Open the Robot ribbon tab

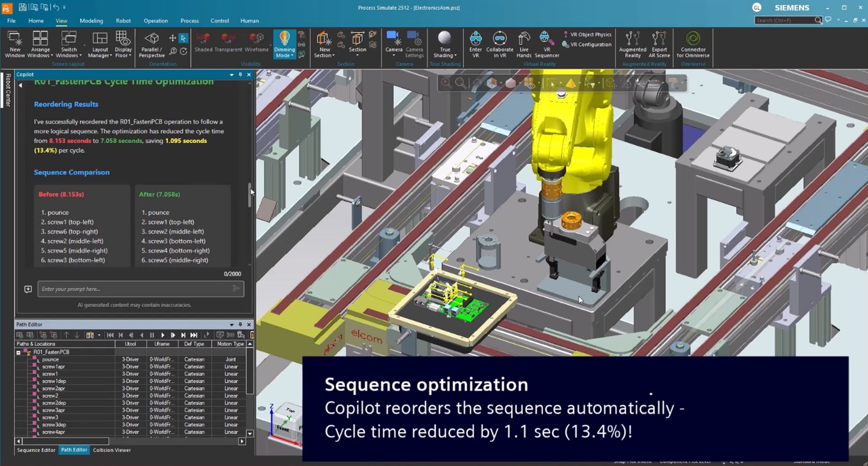click(x=123, y=21)
